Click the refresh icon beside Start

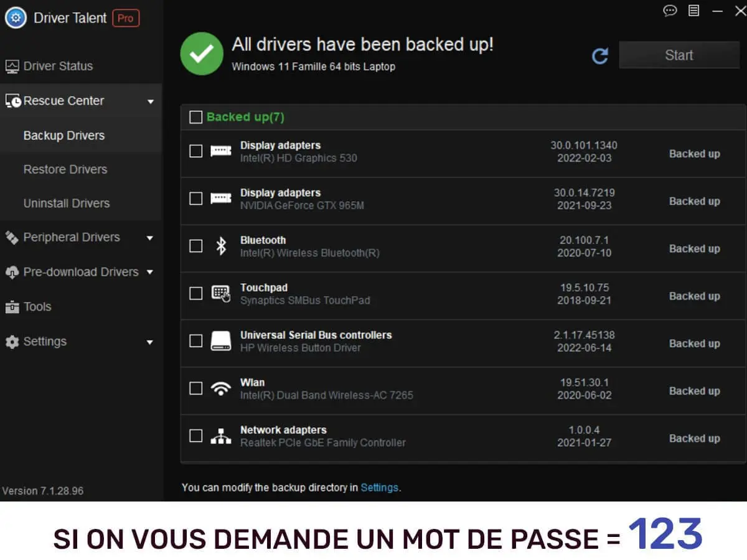(x=600, y=56)
